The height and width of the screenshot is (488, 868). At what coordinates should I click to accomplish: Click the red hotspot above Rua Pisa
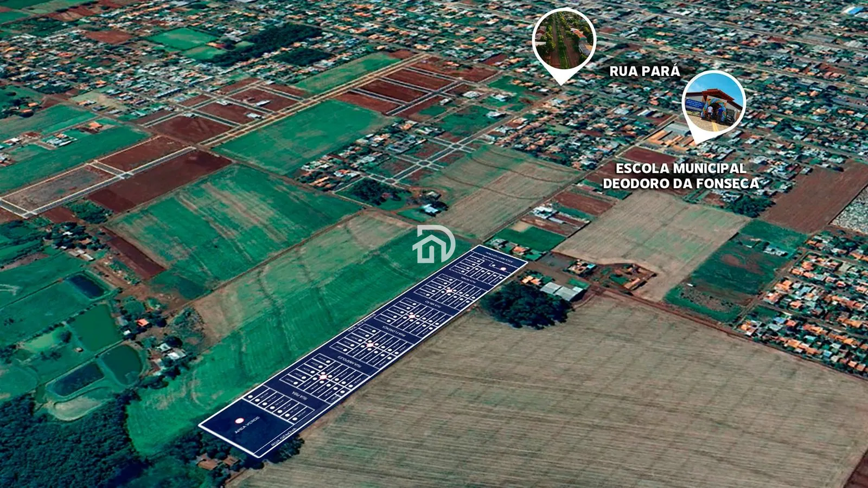click(x=323, y=377)
